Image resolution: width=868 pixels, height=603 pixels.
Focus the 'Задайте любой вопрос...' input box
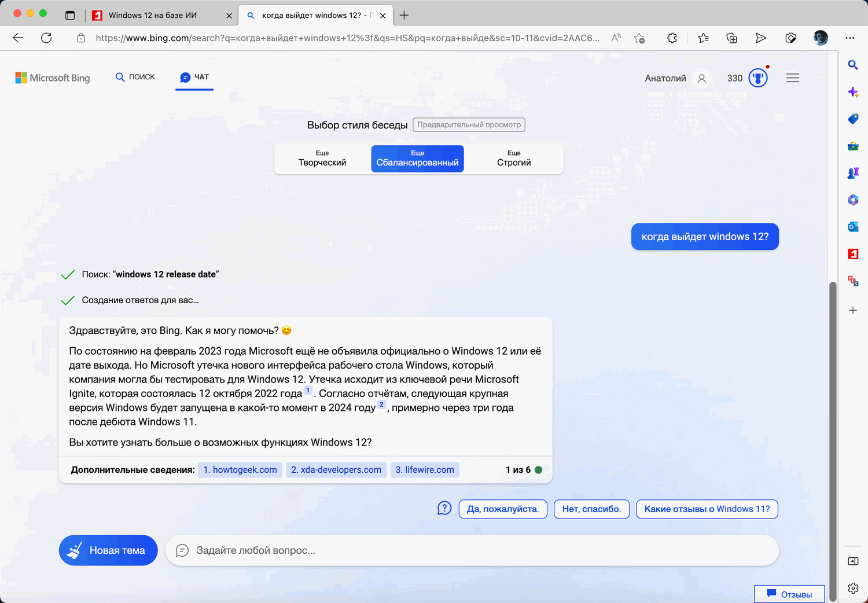click(x=472, y=550)
